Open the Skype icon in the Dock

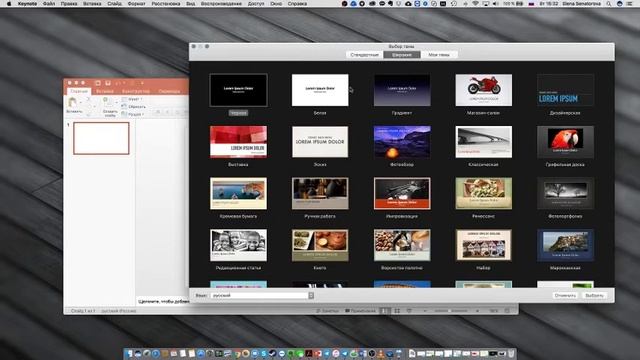coord(263,353)
